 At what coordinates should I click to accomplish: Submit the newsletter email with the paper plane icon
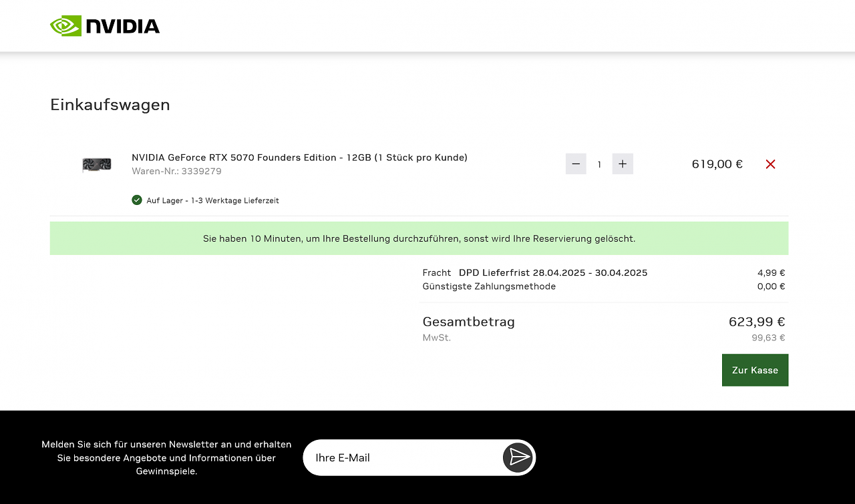(x=518, y=457)
